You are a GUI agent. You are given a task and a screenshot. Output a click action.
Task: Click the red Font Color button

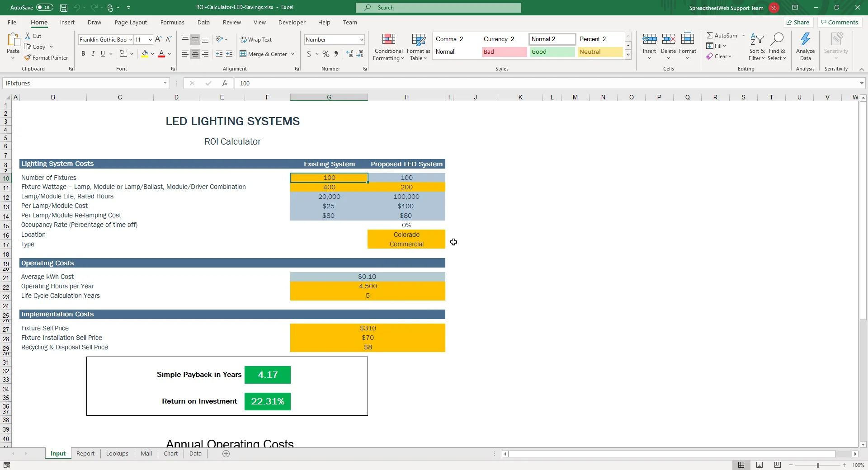161,54
